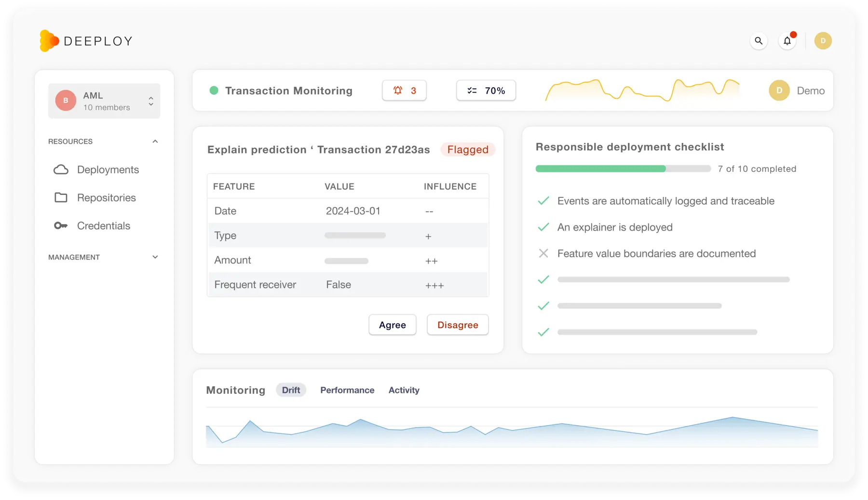Click the Date feature row
Viewport: 868px width, 500px height.
click(x=348, y=211)
